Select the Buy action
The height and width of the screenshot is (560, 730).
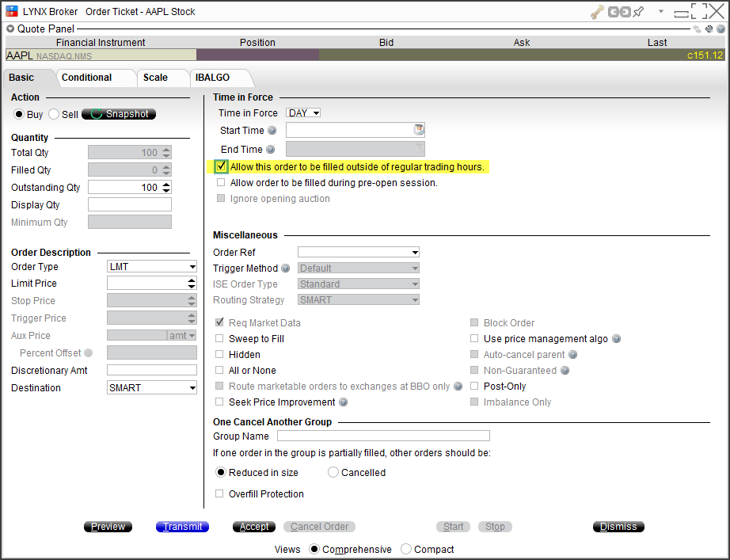coord(19,114)
